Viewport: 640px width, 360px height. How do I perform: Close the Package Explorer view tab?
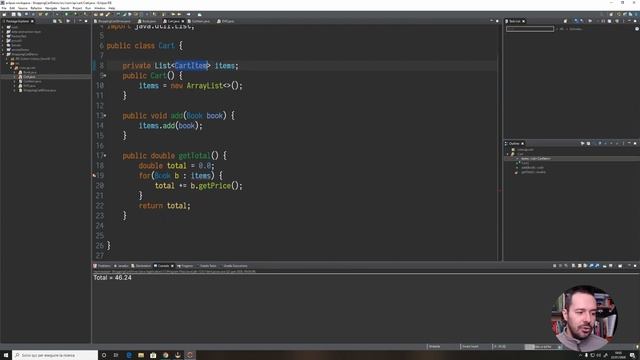[32, 21]
